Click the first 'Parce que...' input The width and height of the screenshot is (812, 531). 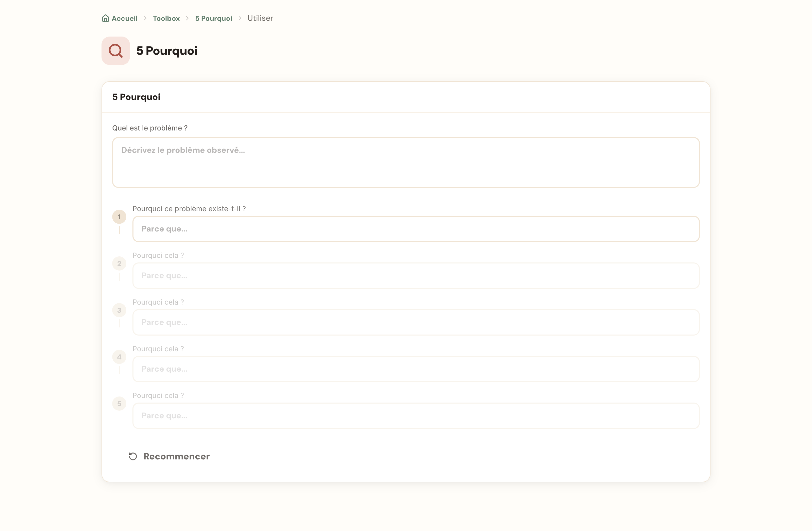416,229
